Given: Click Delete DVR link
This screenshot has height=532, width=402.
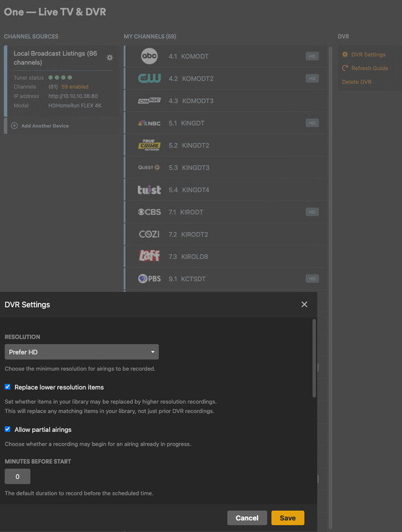Looking at the screenshot, I should point(356,82).
